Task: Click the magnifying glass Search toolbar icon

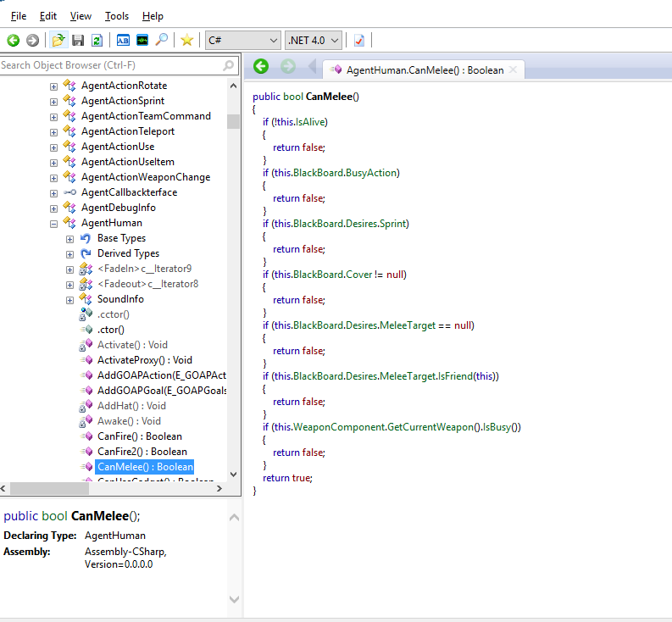Action: point(161,40)
